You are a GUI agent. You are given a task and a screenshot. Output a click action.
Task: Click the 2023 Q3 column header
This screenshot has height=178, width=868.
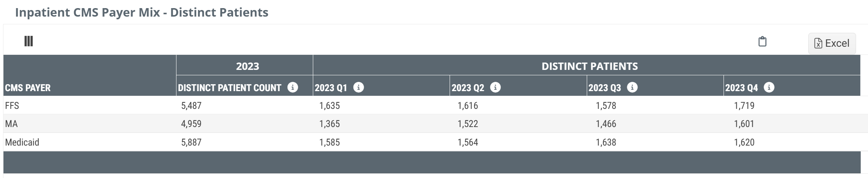[604, 88]
